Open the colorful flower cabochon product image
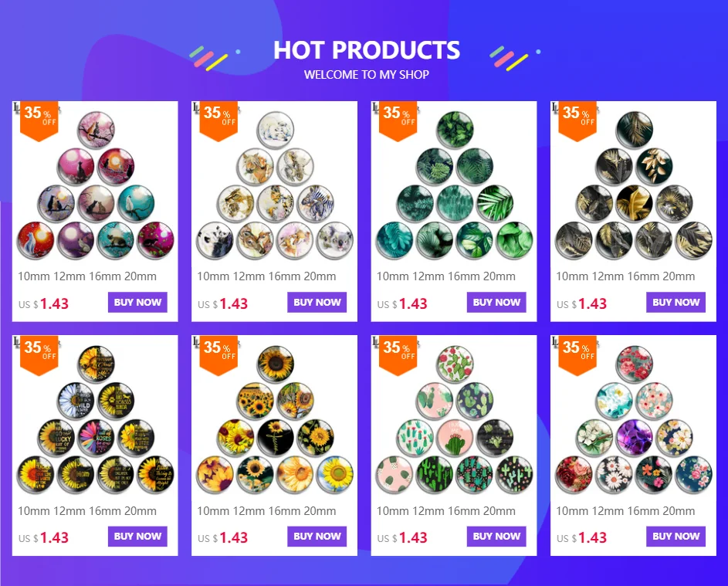This screenshot has height=586, width=728. (x=634, y=419)
